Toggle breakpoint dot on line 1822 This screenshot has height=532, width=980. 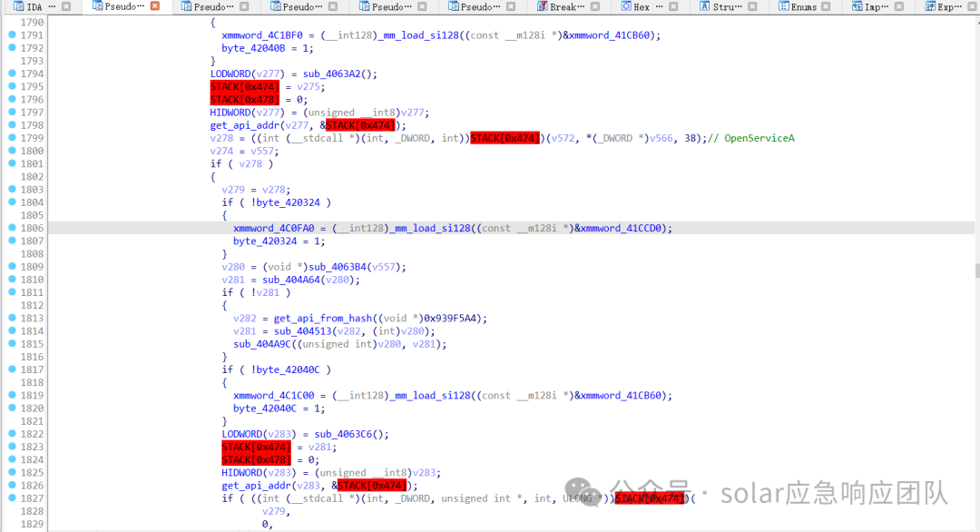(12, 434)
